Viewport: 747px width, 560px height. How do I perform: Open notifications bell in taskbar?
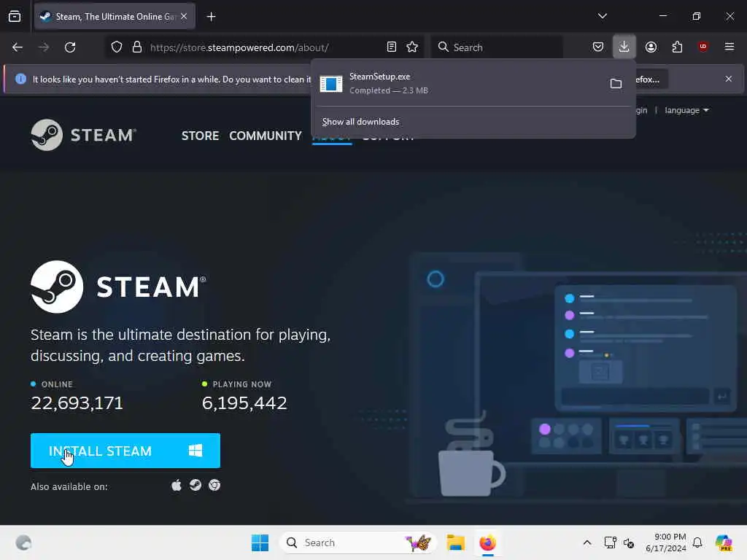tap(697, 542)
